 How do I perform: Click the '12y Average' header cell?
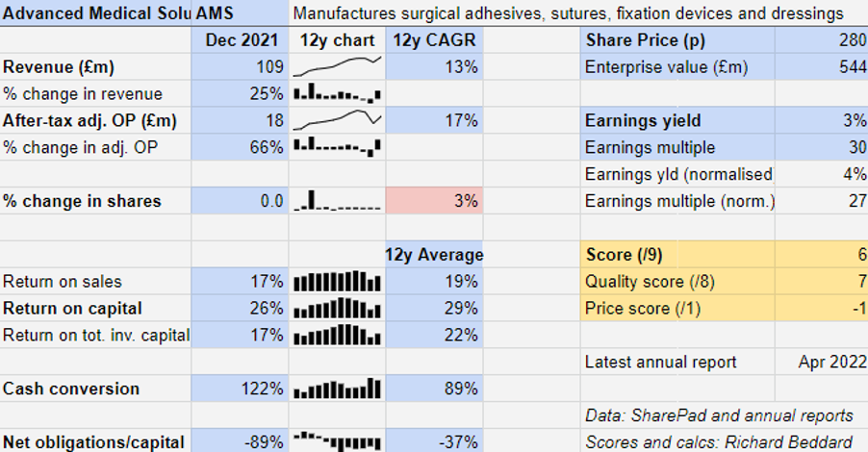[x=435, y=255]
